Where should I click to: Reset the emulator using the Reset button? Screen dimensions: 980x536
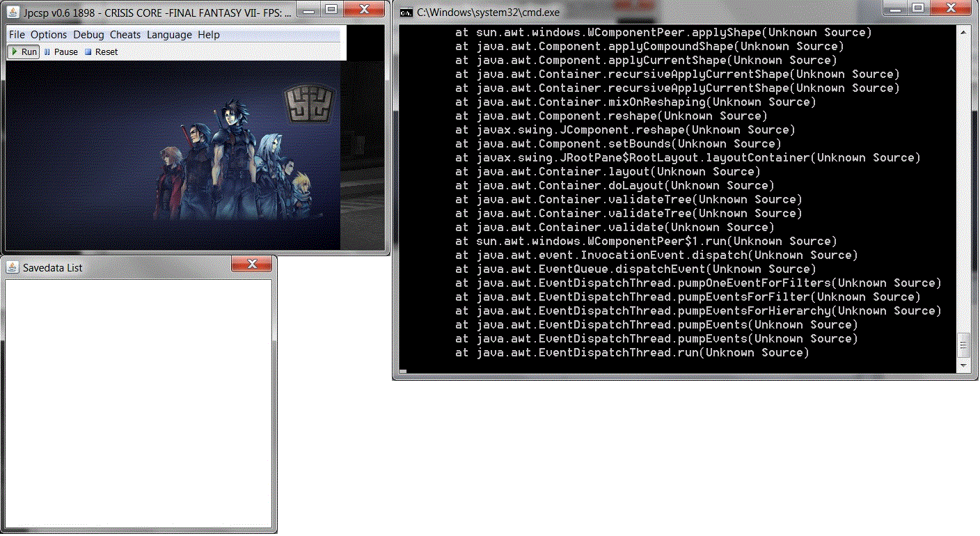pyautogui.click(x=101, y=52)
